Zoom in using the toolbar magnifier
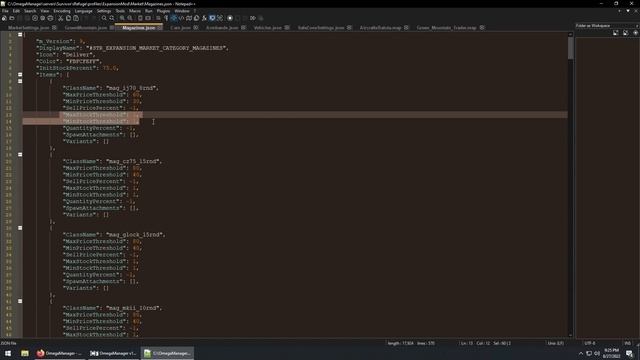 (122, 18)
